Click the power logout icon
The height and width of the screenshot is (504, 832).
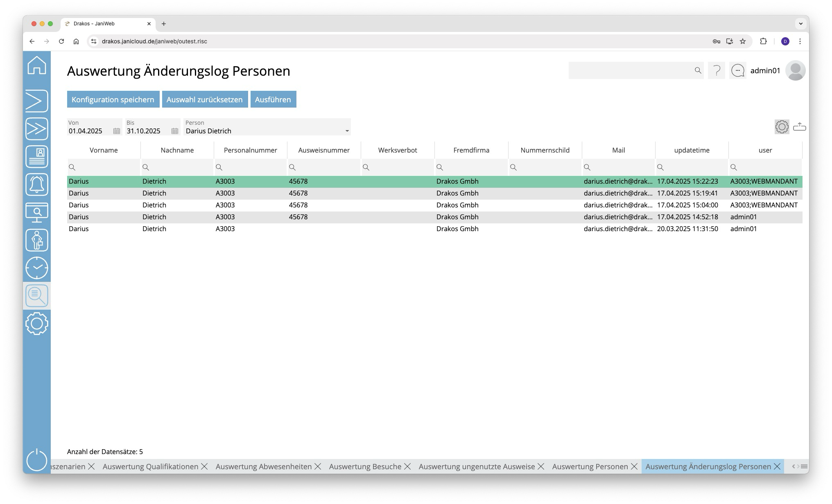(x=37, y=460)
